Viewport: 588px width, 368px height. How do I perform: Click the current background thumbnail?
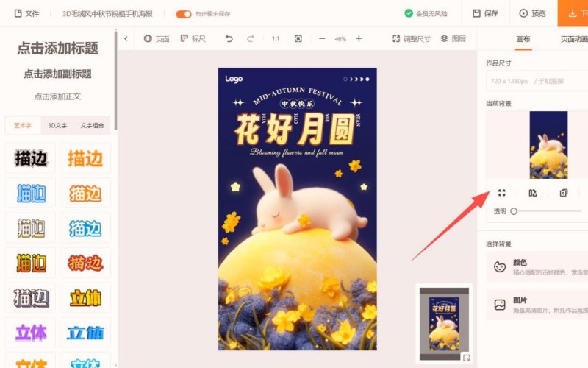point(548,144)
